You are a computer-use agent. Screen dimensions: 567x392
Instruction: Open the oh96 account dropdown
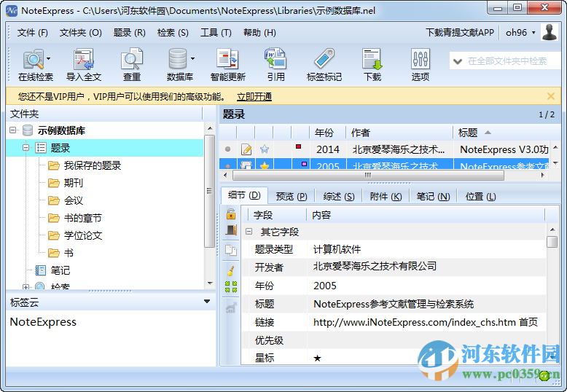(533, 33)
